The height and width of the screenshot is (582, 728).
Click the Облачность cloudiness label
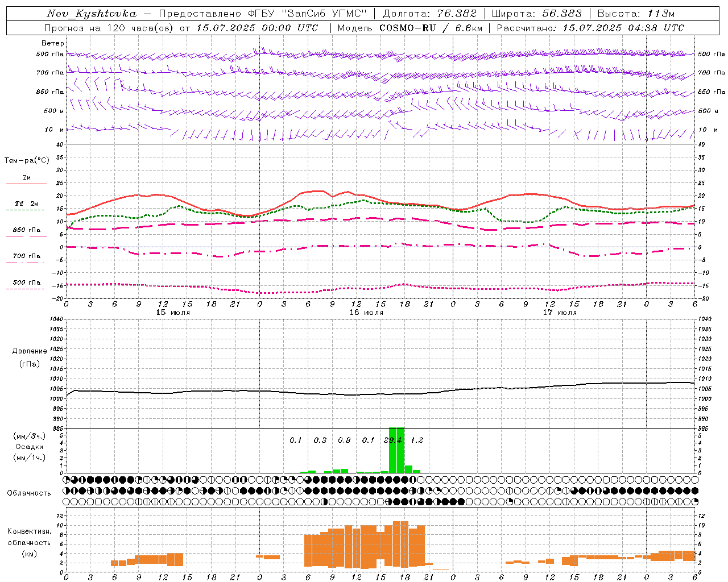click(29, 493)
